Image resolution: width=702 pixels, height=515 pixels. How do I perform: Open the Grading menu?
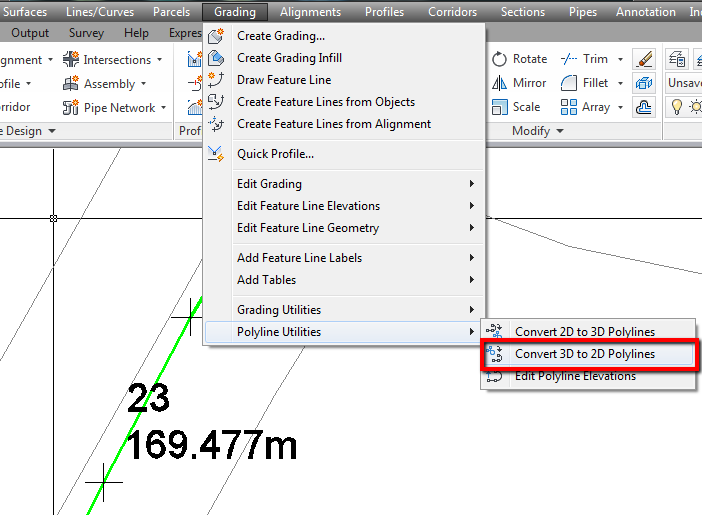coord(235,12)
